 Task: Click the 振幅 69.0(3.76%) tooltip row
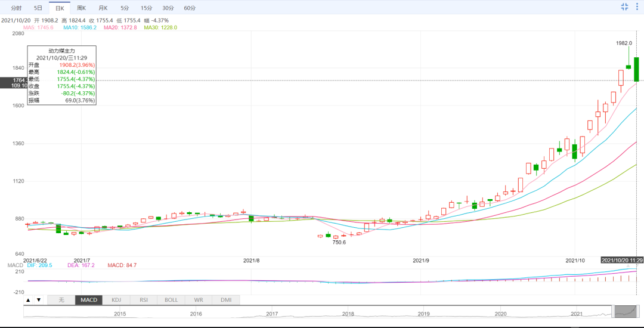coord(61,100)
